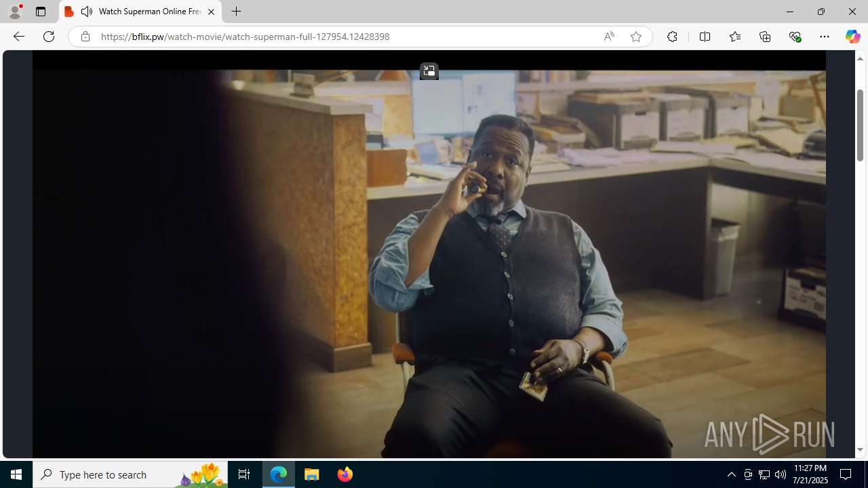Open Collections icon
The height and width of the screenshot is (488, 868).
coord(765,37)
